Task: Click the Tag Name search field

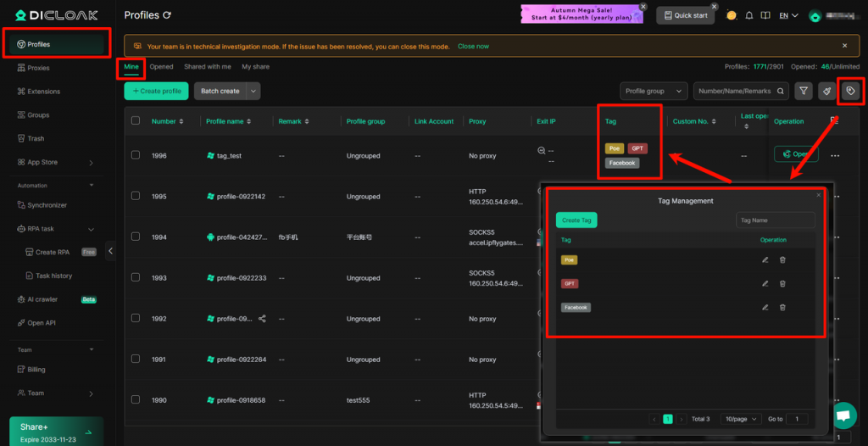Action: pyautogui.click(x=775, y=220)
